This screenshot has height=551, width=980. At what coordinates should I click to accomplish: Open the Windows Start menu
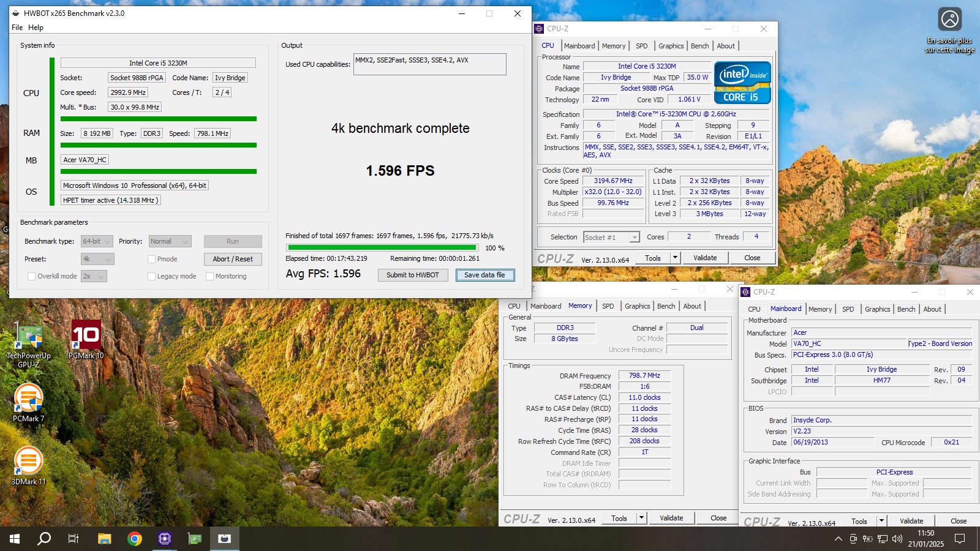(x=15, y=539)
